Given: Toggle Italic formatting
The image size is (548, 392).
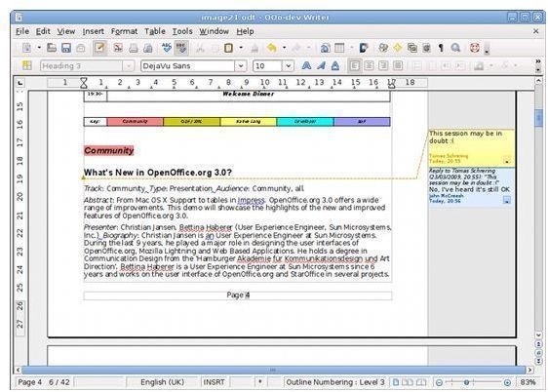Looking at the screenshot, I should point(321,65).
